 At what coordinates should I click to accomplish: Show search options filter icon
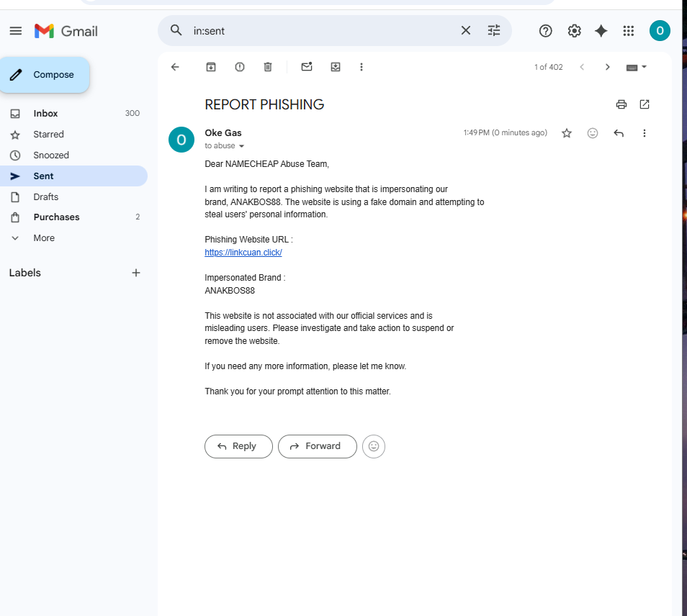click(x=494, y=31)
